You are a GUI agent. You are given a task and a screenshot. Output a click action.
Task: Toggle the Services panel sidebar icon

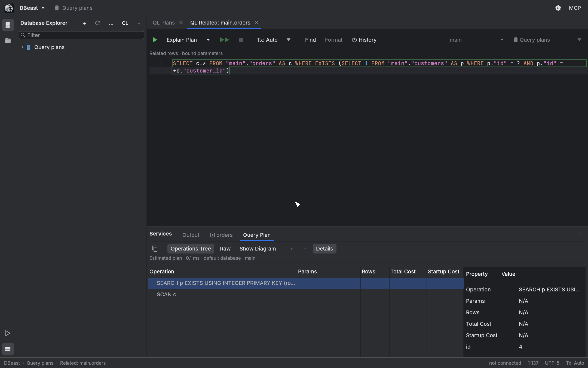8,349
